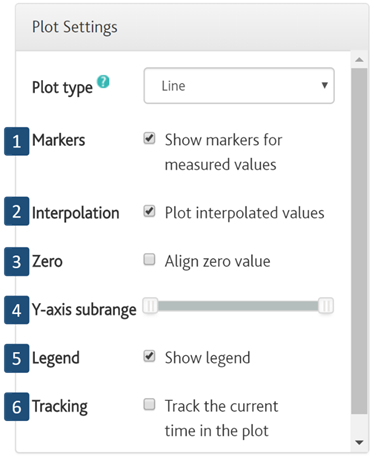The width and height of the screenshot is (372, 456).
Task: Click the scrollbar down arrow
Action: 359,443
